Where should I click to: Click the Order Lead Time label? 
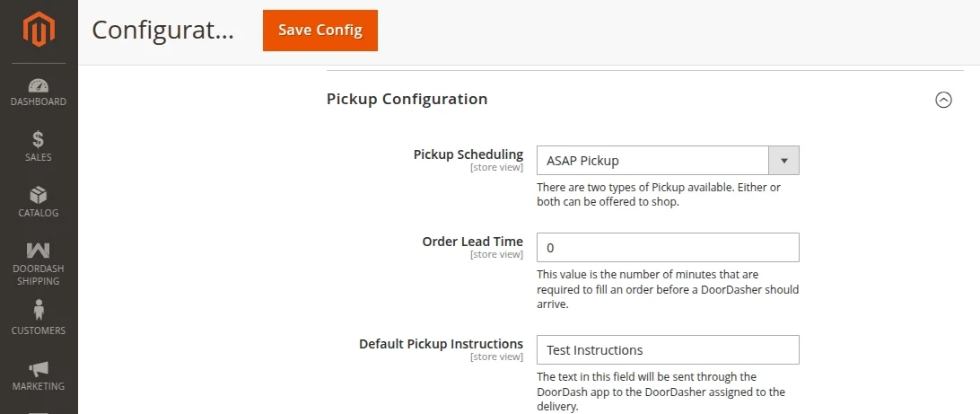pos(472,242)
